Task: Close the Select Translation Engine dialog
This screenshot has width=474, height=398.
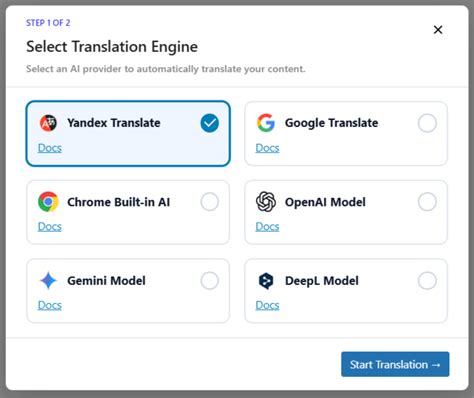Action: point(438,30)
